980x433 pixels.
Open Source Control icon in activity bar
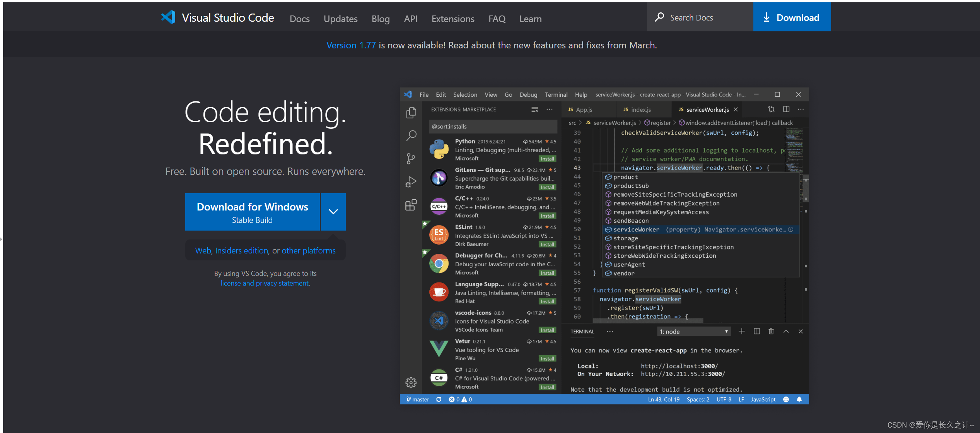pos(411,158)
